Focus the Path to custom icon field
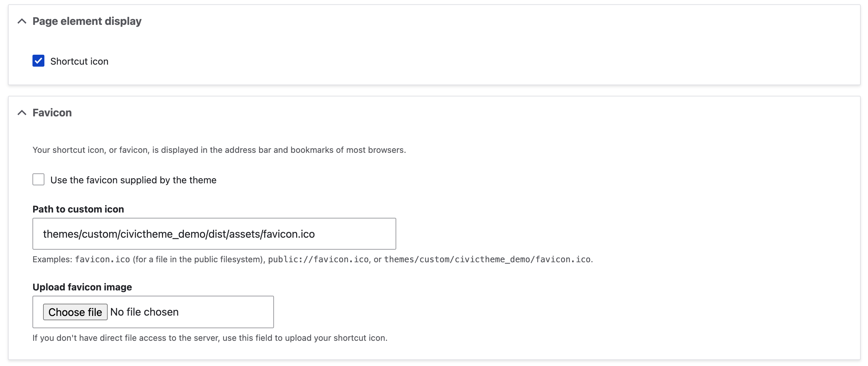This screenshot has width=868, height=366. 214,234
